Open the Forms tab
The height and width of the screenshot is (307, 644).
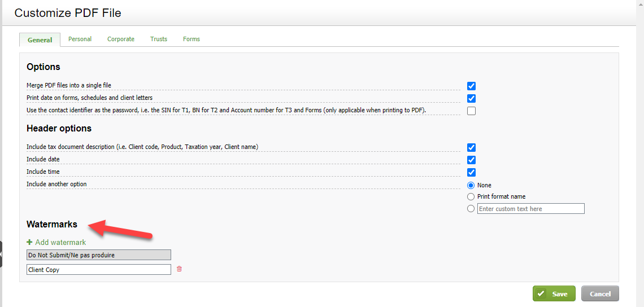point(192,39)
